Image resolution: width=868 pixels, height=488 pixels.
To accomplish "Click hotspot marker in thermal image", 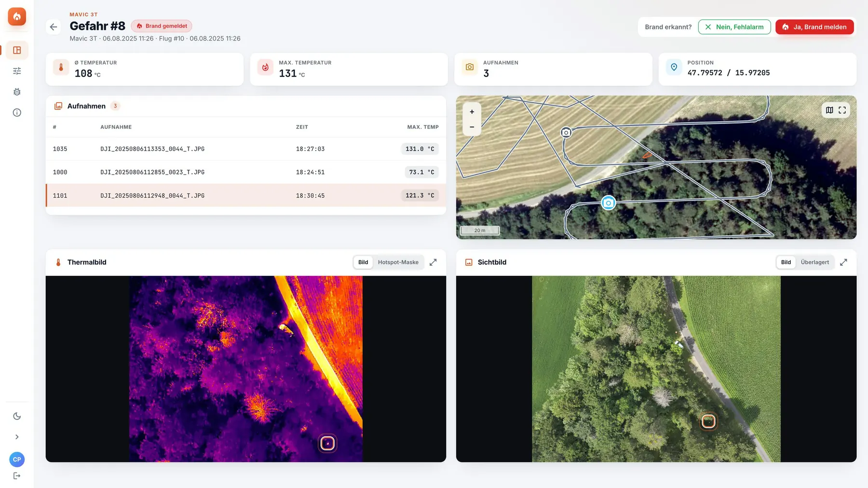I will [x=327, y=443].
